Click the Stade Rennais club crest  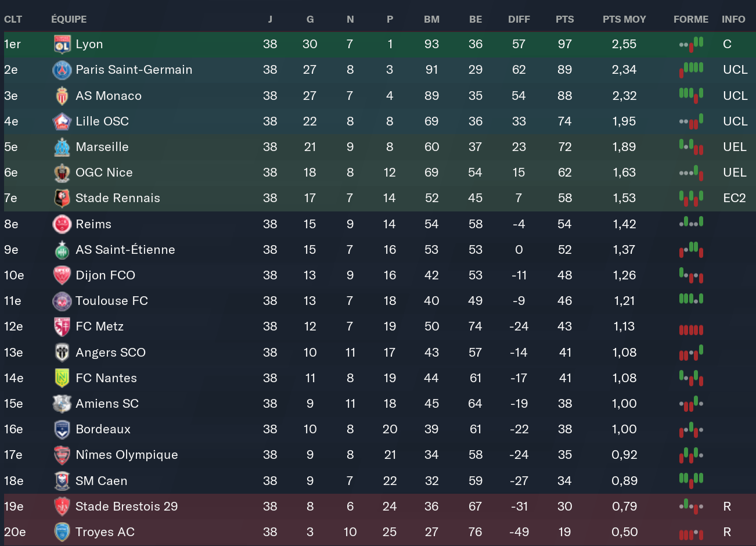click(x=62, y=198)
